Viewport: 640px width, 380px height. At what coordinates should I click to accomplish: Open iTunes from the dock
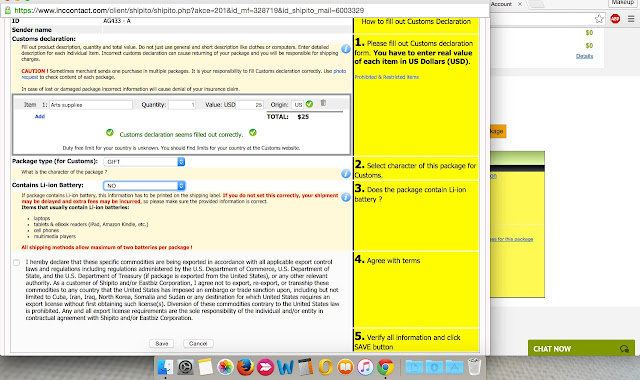tap(365, 367)
